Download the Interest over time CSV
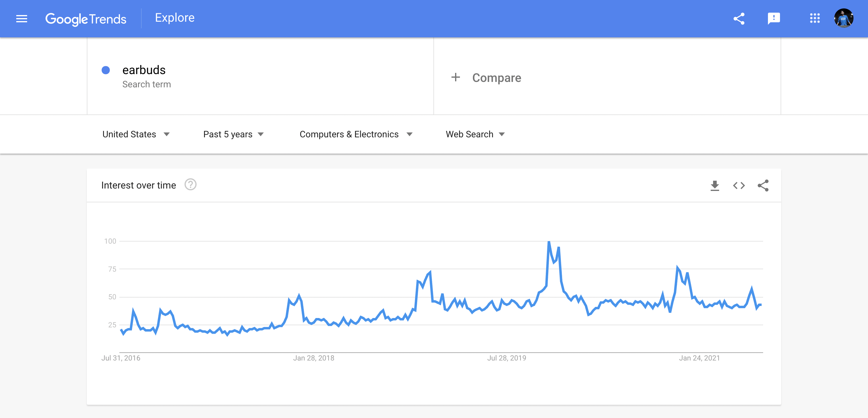The width and height of the screenshot is (868, 418). click(x=715, y=185)
